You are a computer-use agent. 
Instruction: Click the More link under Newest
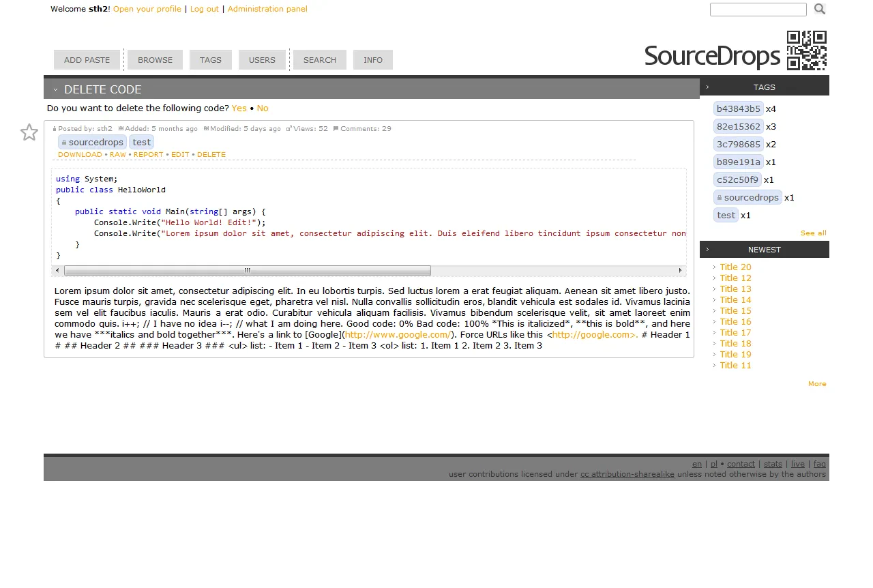(817, 384)
